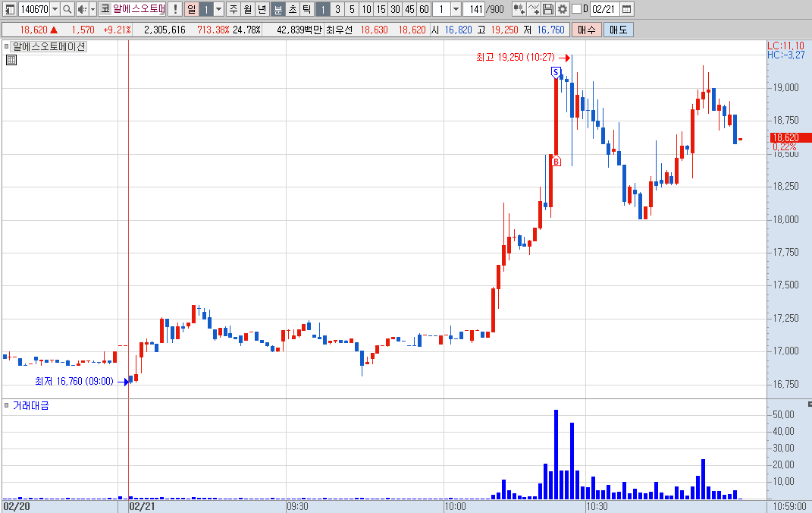Image resolution: width=812 pixels, height=513 pixels.
Task: Toggle the 알에스오토메이션 series marker box
Action: click(7, 46)
